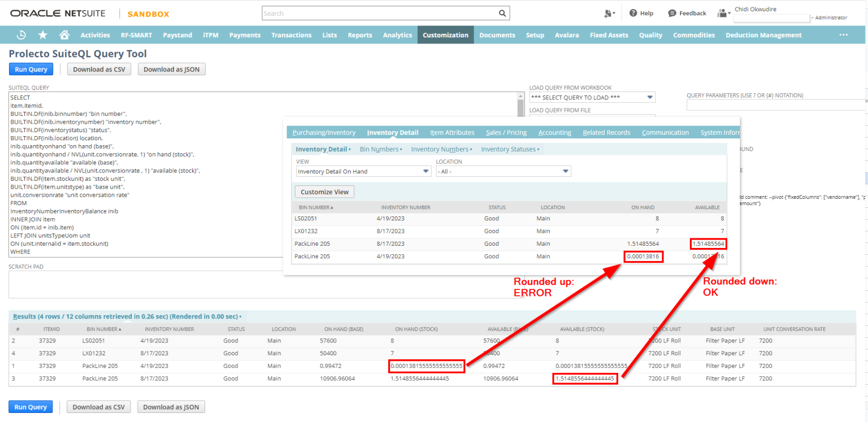Open the favorites star menu

click(42, 34)
